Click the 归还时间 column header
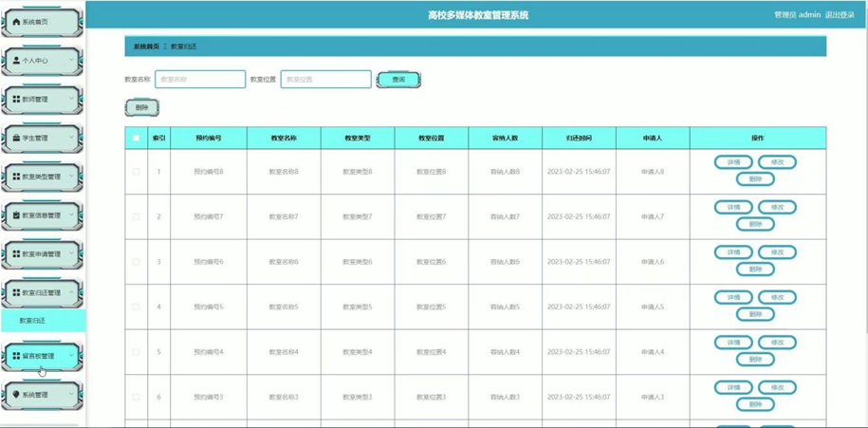The height and width of the screenshot is (428, 868). [x=579, y=138]
